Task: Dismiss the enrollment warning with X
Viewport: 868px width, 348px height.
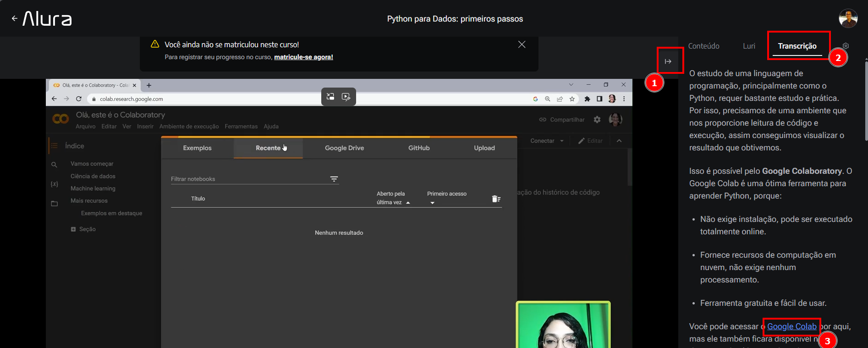Action: point(522,44)
